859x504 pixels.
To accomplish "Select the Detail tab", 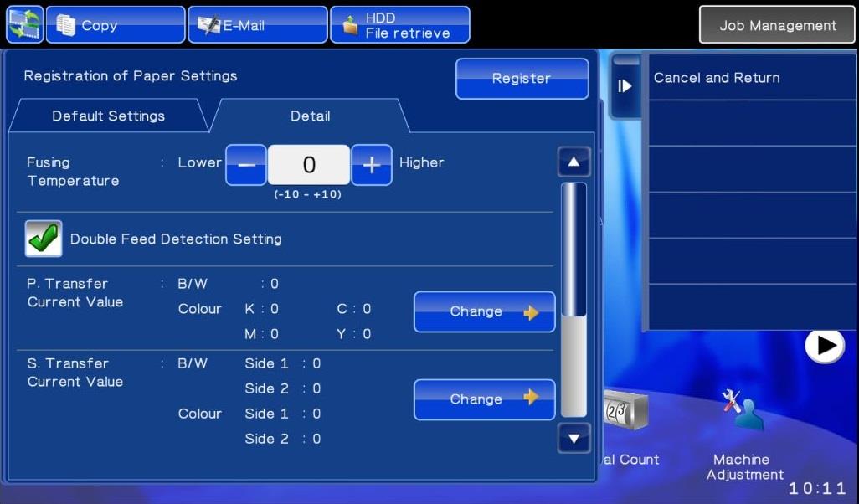I will coord(310,116).
